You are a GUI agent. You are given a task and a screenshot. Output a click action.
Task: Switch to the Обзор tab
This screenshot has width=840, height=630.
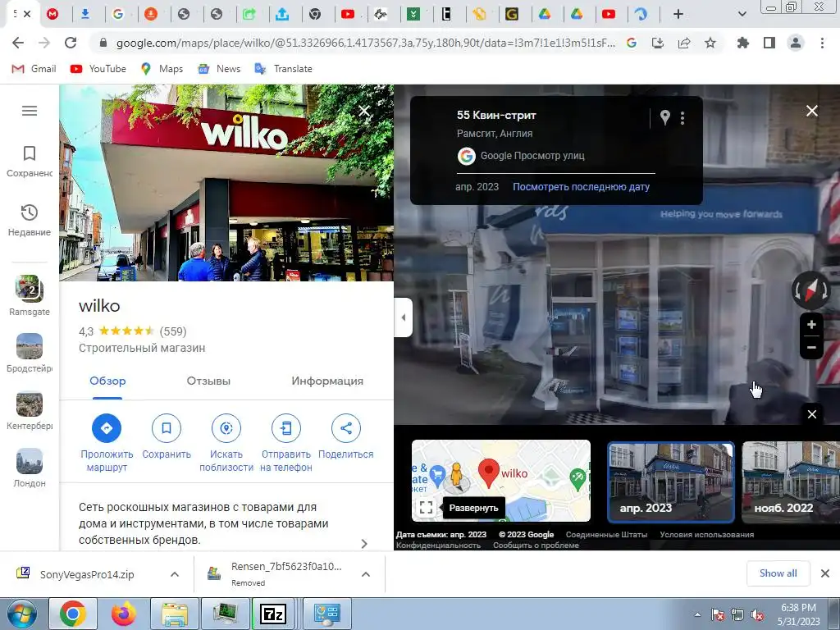(107, 381)
